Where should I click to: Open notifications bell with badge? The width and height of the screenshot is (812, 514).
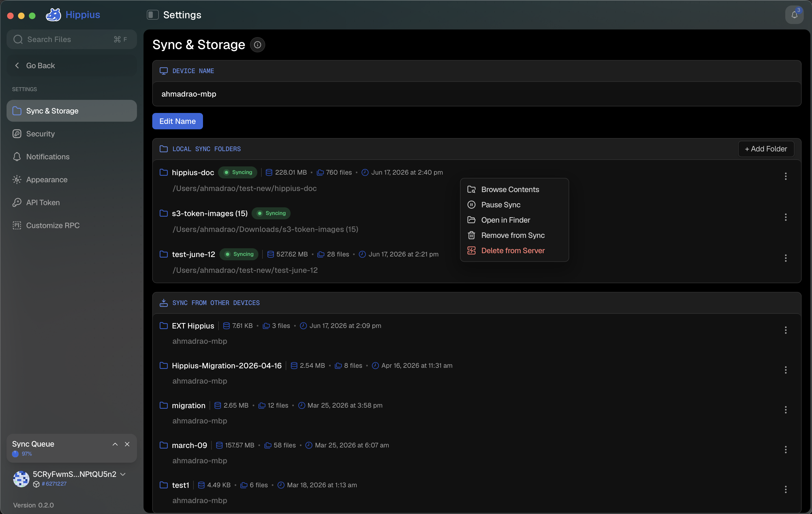click(x=795, y=15)
